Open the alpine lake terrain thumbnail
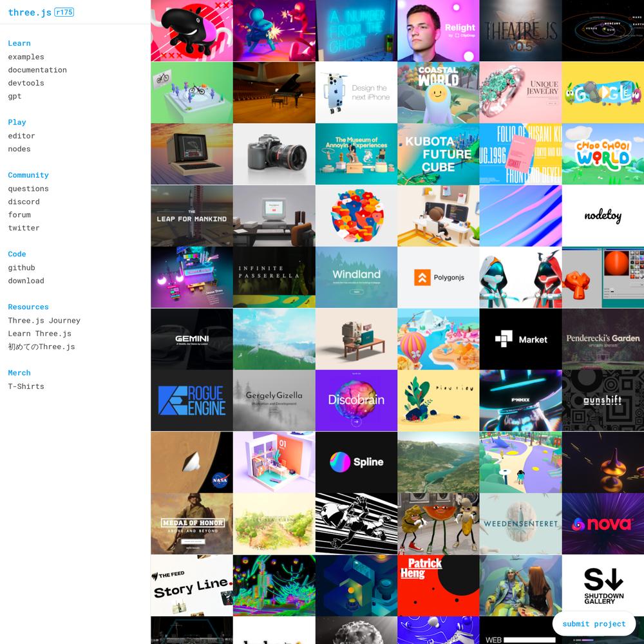The height and width of the screenshot is (644, 644). [x=438, y=462]
